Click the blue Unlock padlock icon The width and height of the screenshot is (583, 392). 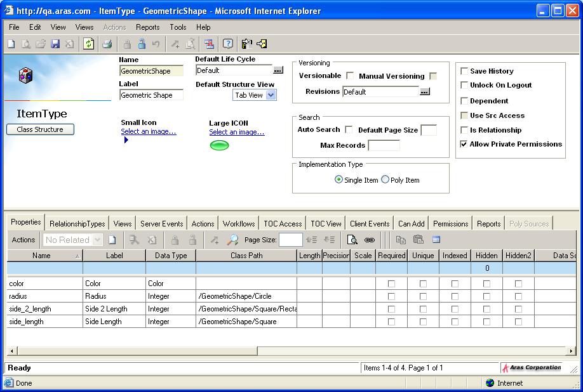pyautogui.click(x=142, y=44)
